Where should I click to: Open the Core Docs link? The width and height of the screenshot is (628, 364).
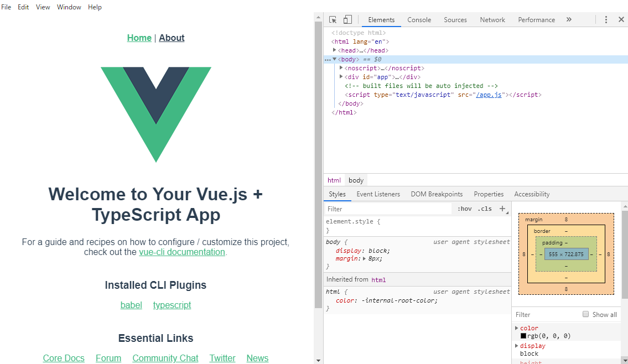pos(64,358)
